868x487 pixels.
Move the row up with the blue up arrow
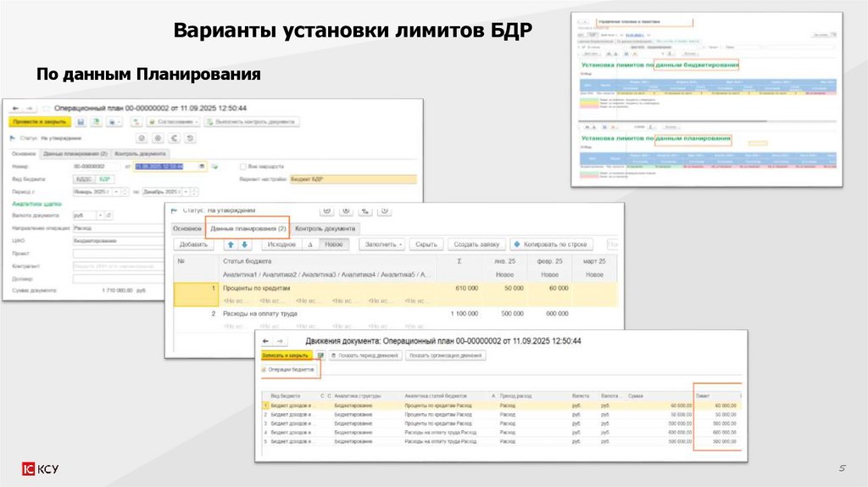click(x=231, y=244)
